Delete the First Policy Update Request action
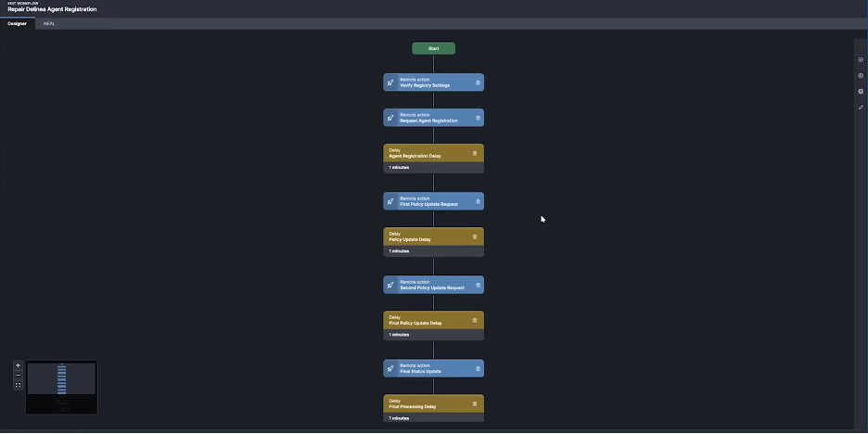The height and width of the screenshot is (434, 868). tap(479, 201)
